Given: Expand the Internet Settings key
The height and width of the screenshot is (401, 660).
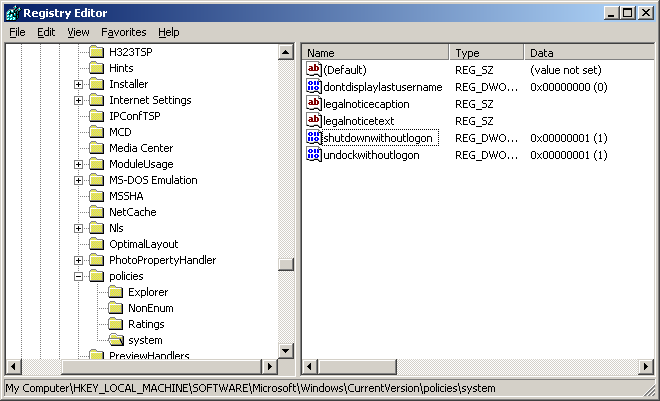Looking at the screenshot, I should (78, 100).
